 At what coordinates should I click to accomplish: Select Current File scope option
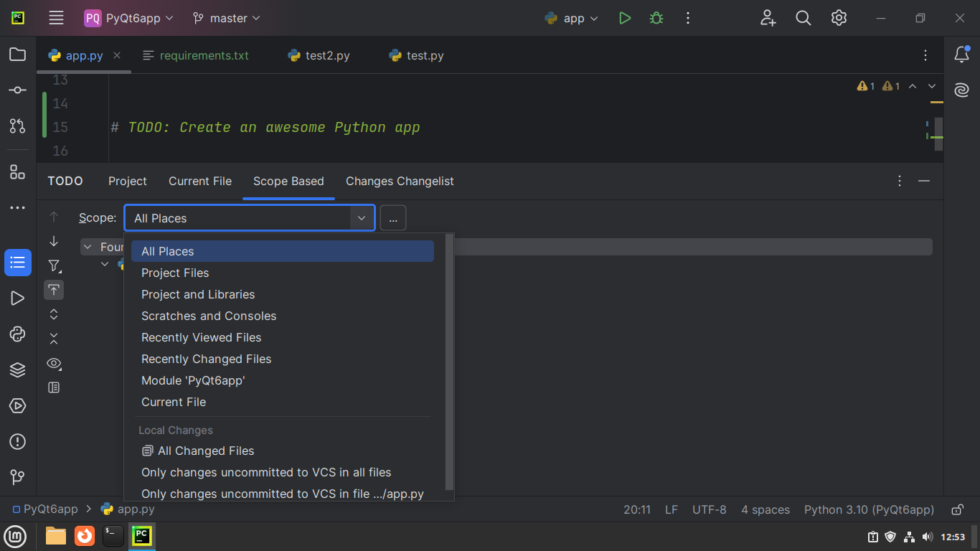283,402
